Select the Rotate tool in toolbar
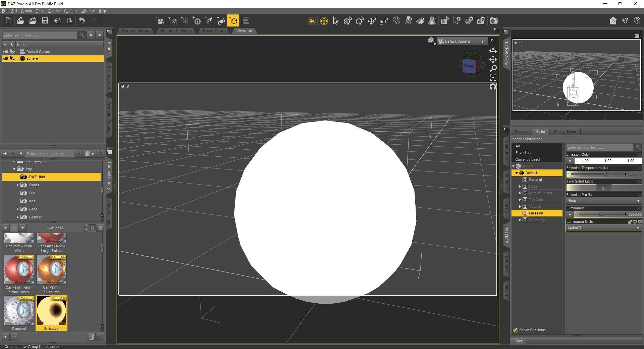Screen dimensions: 644x349 tap(360, 21)
